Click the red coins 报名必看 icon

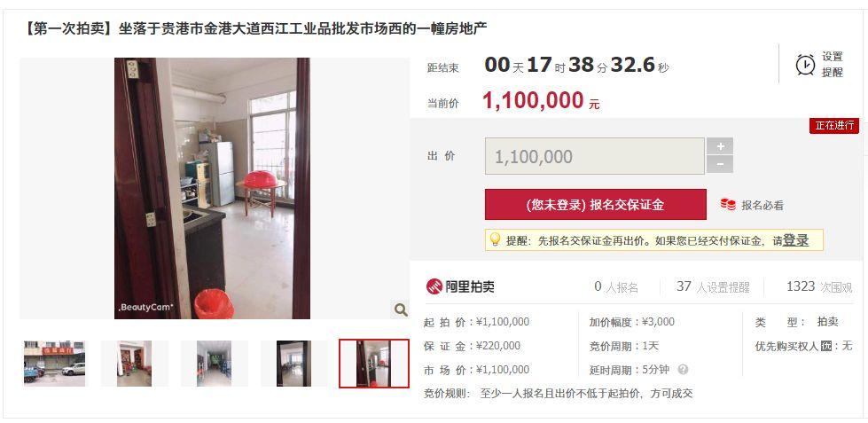[728, 205]
